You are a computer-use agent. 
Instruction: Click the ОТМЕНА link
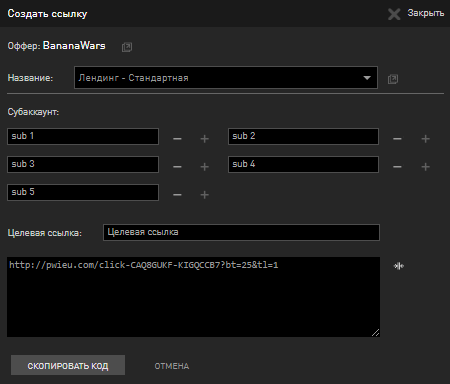point(172,366)
